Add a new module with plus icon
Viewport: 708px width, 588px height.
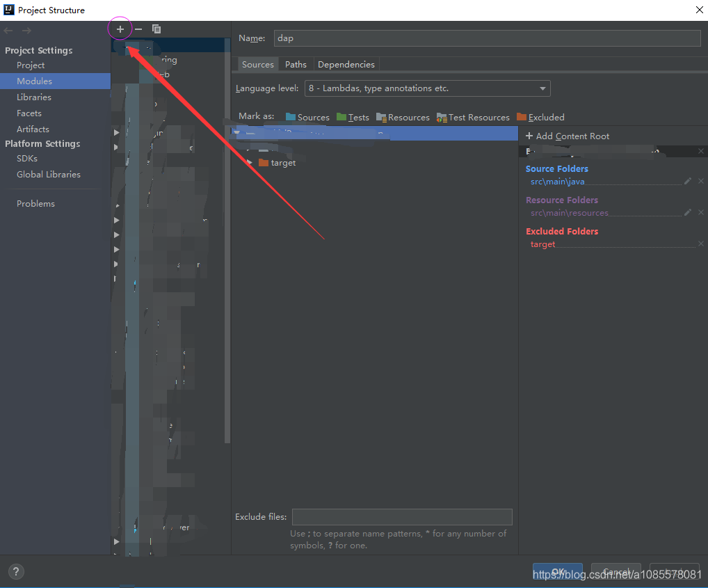click(120, 29)
